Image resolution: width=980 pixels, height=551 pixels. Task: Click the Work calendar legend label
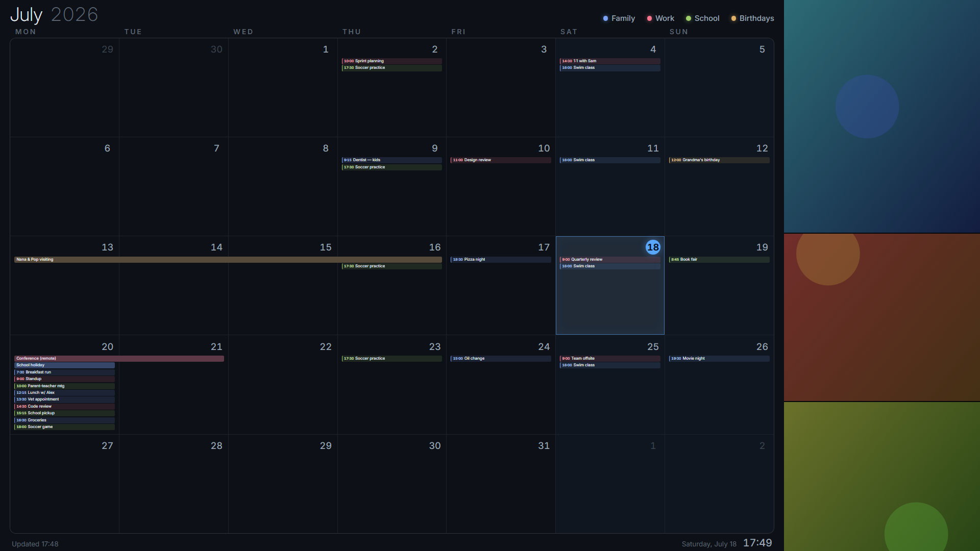click(665, 18)
